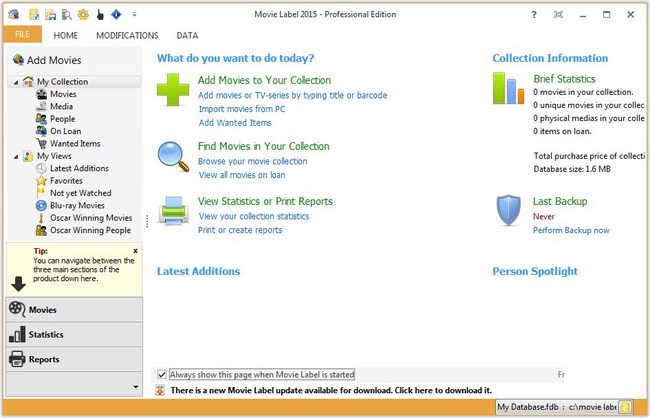Close the Tip box with x

(x=136, y=251)
